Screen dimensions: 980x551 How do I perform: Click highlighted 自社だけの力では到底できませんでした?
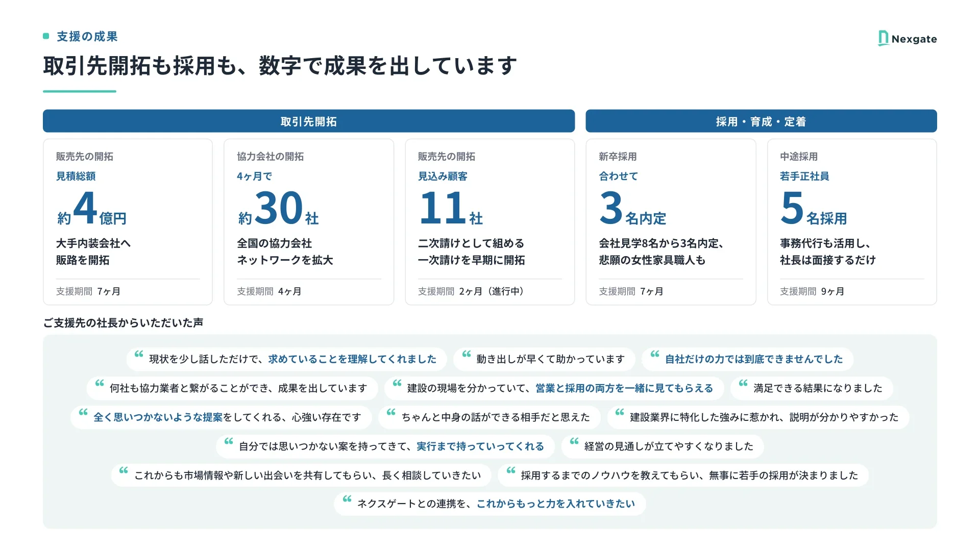click(x=754, y=359)
